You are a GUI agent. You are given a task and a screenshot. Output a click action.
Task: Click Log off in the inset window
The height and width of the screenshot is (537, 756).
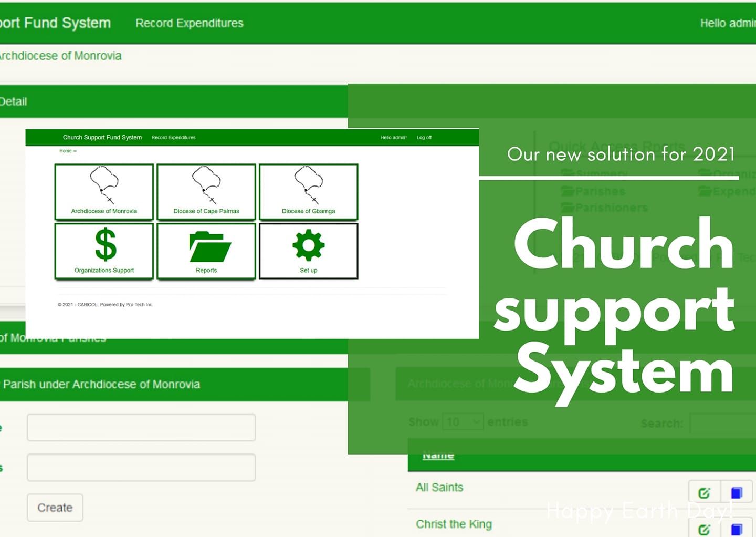click(424, 138)
